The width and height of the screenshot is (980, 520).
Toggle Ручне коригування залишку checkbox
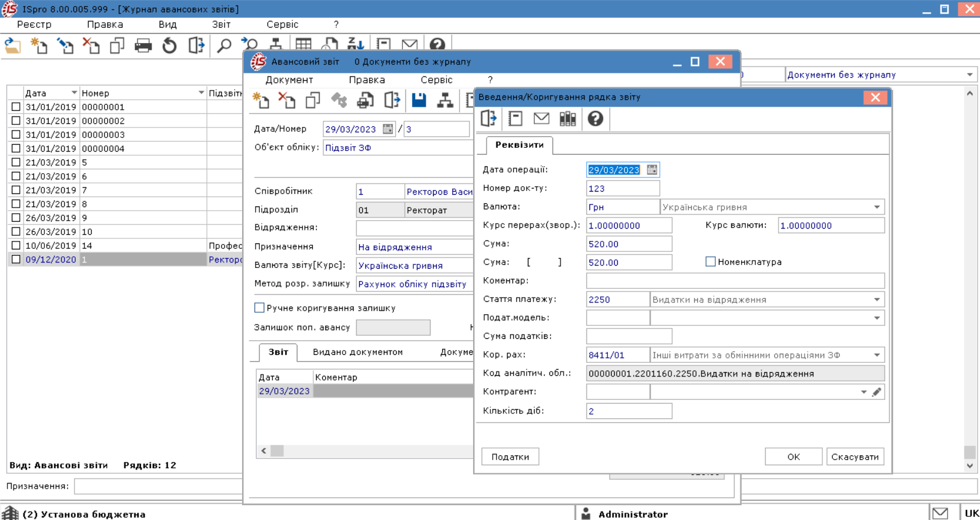pyautogui.click(x=259, y=307)
